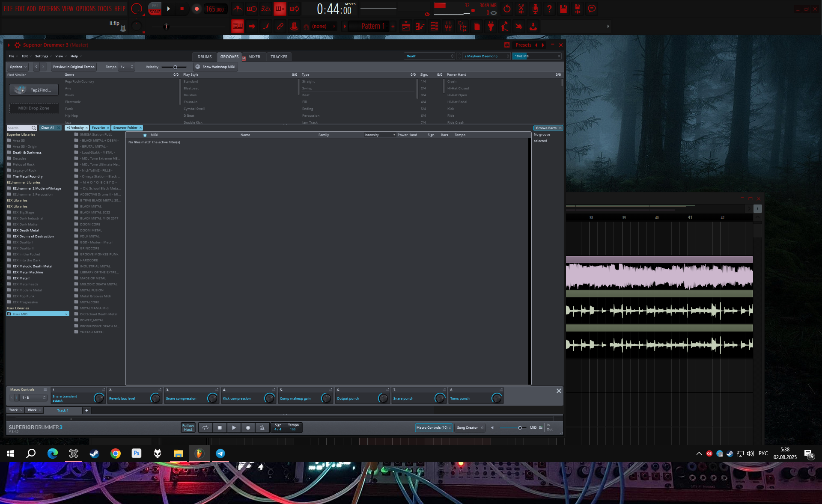Open the Options dropdown in grooves toolbar
822x504 pixels.
pyautogui.click(x=18, y=67)
